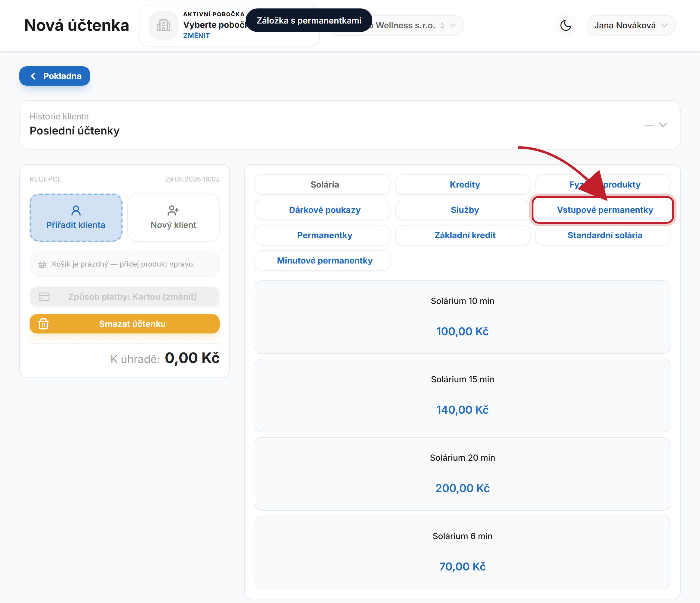Open the Jana Nováková user menu
The height and width of the screenshot is (603, 700).
631,25
